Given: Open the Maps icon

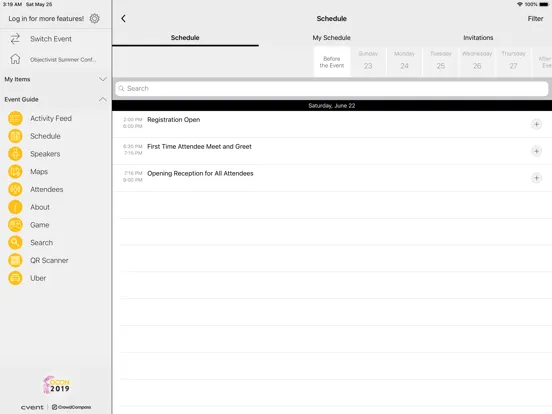Looking at the screenshot, I should [15, 171].
